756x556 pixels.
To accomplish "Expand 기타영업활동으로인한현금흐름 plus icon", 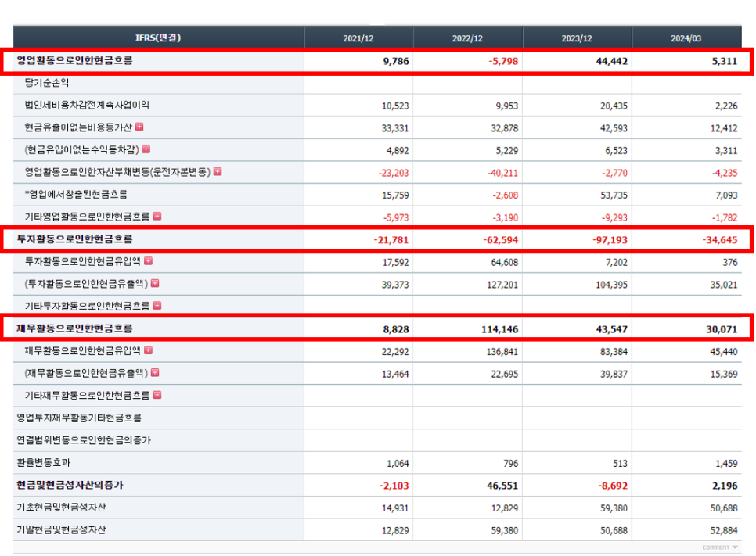I will 157,217.
